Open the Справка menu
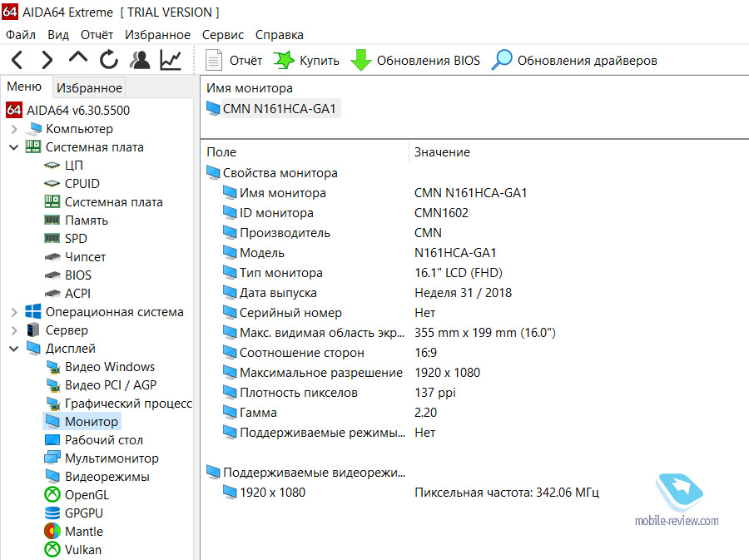Image resolution: width=749 pixels, height=560 pixels. pyautogui.click(x=280, y=35)
